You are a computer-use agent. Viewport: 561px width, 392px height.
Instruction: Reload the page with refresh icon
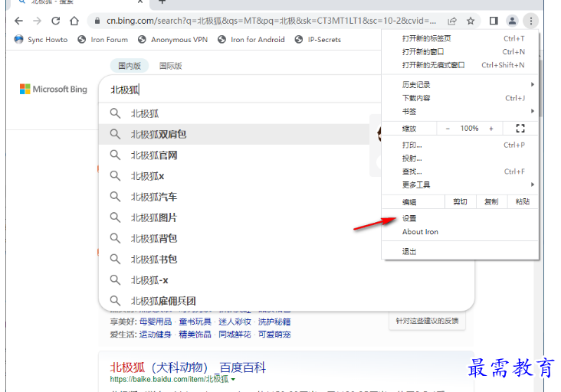[56, 21]
